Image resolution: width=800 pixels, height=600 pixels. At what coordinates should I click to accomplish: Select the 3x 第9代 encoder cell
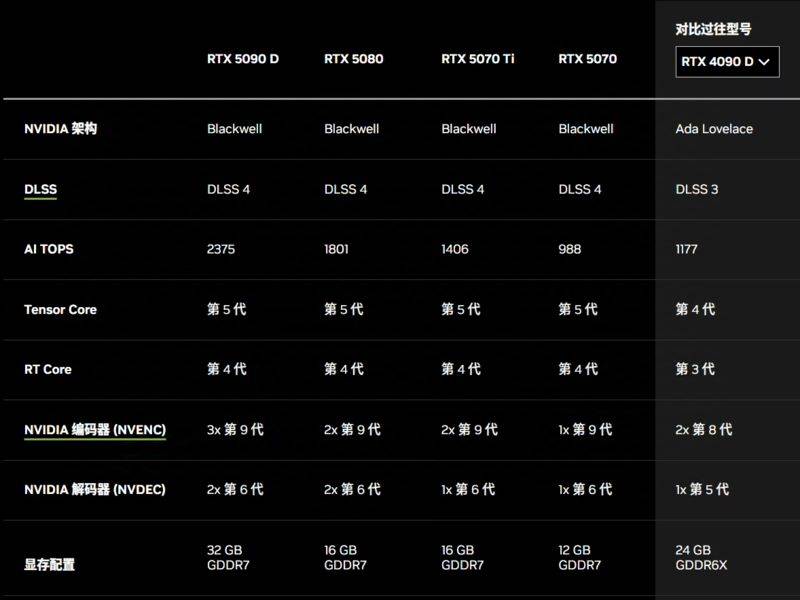(235, 430)
